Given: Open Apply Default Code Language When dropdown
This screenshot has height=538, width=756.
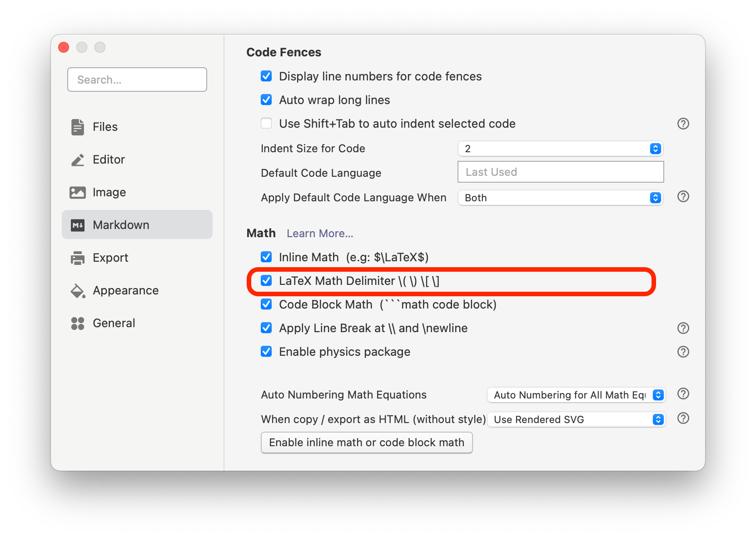Looking at the screenshot, I should click(560, 198).
